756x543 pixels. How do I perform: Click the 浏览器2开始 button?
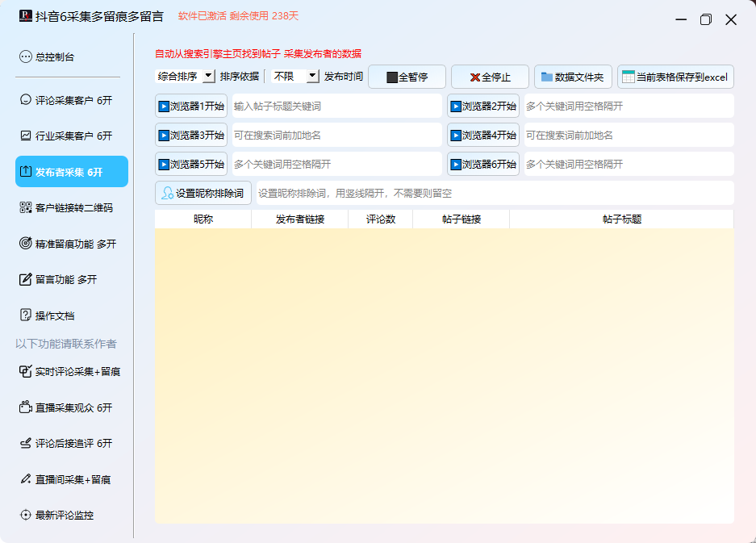coord(483,107)
